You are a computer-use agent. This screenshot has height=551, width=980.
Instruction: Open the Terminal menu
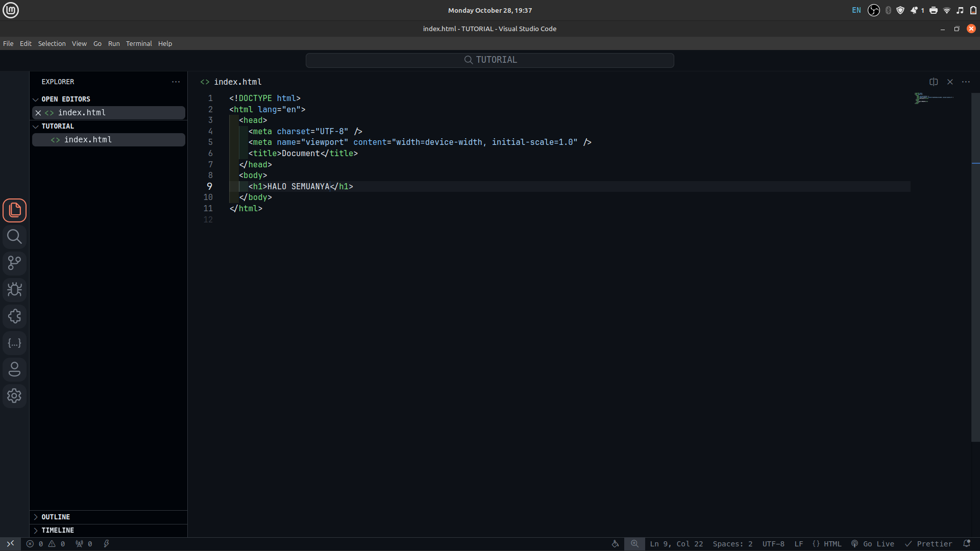[139, 43]
